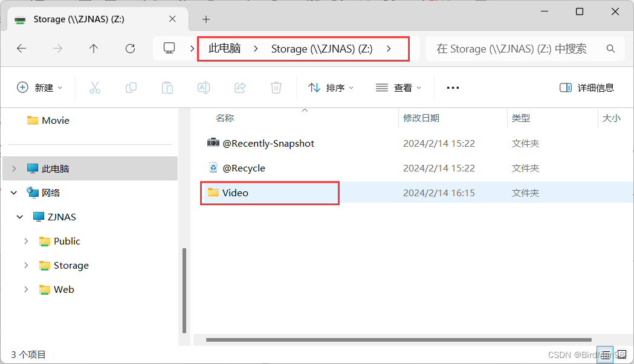Refresh the current folder view
634x364 pixels.
(130, 49)
